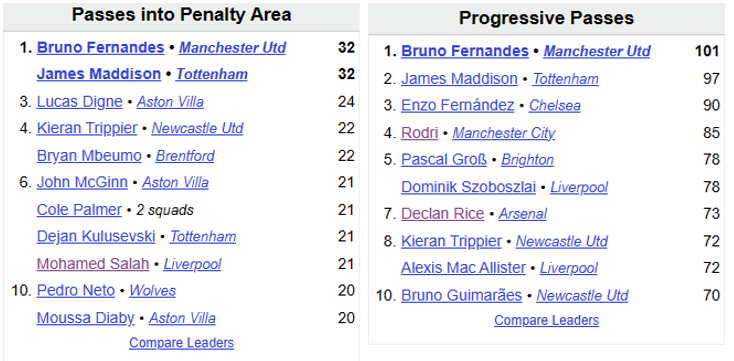Open Dejan Kulusevski's profile link
734x361 pixels.
point(96,236)
